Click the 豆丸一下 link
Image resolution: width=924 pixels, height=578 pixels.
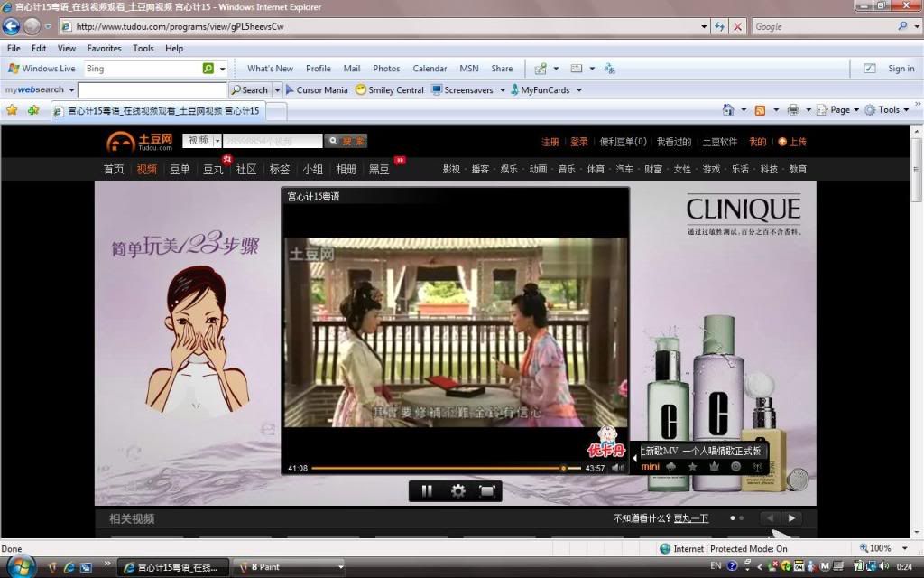pyautogui.click(x=691, y=518)
